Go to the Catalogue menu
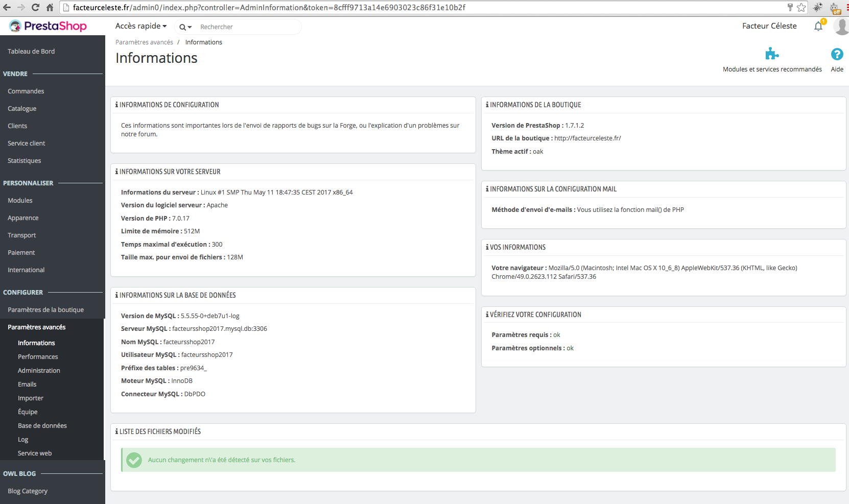 22,109
